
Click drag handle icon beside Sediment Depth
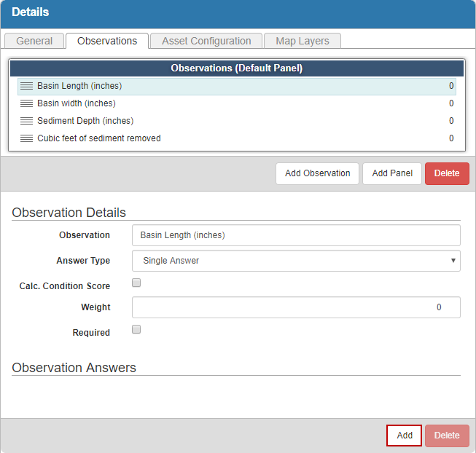(x=26, y=121)
